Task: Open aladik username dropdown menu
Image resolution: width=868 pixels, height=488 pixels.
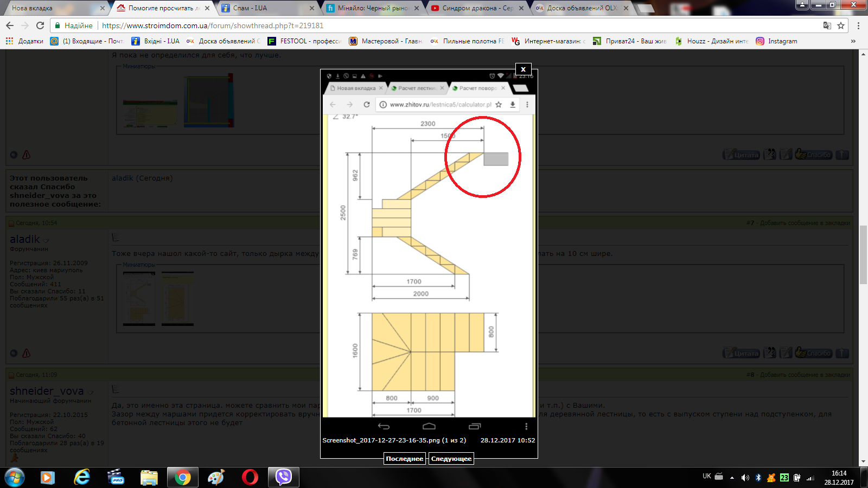Action: pyautogui.click(x=46, y=240)
